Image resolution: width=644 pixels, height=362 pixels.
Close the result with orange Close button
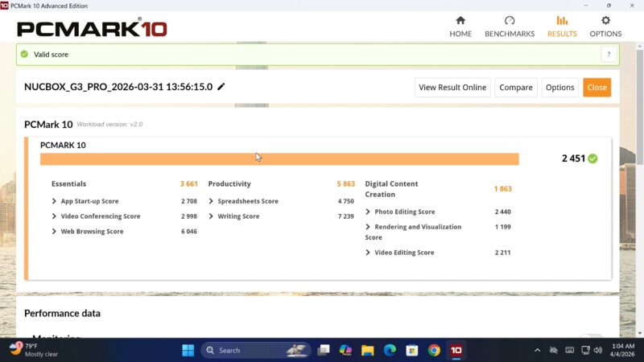(x=597, y=88)
